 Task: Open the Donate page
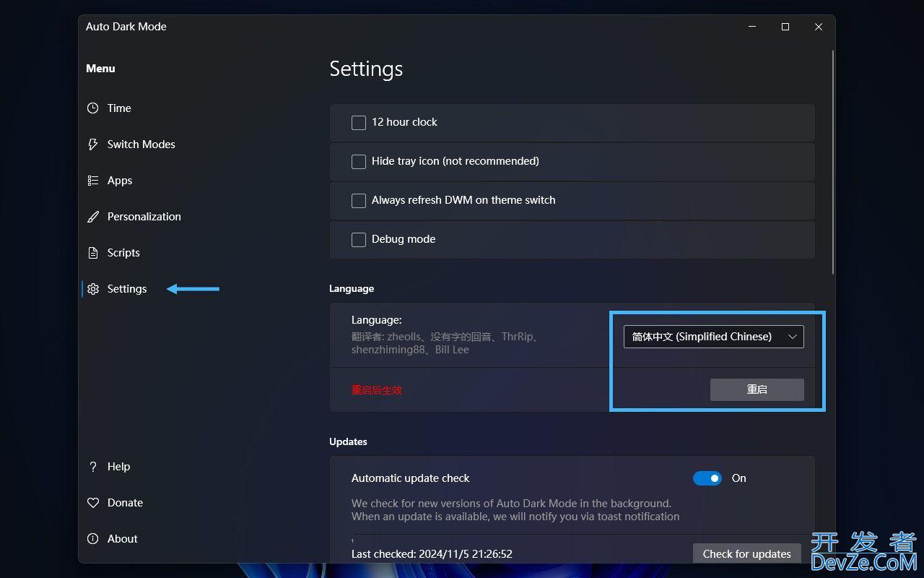(125, 503)
